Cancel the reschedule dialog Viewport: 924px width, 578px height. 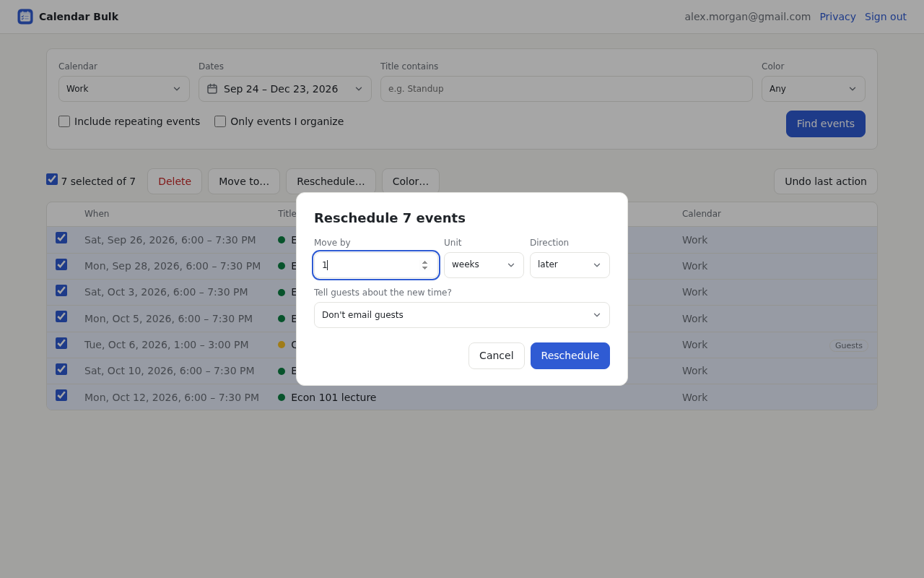497,355
